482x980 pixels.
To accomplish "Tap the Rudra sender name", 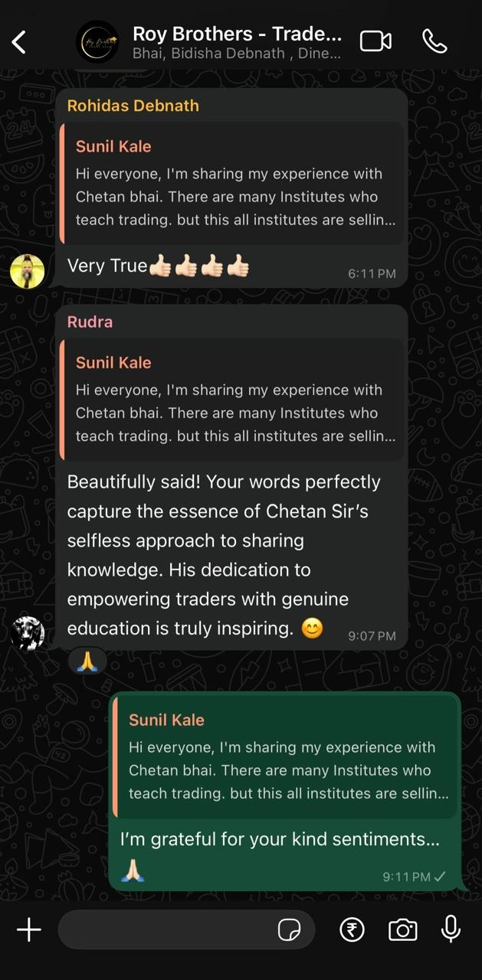I will (90, 322).
